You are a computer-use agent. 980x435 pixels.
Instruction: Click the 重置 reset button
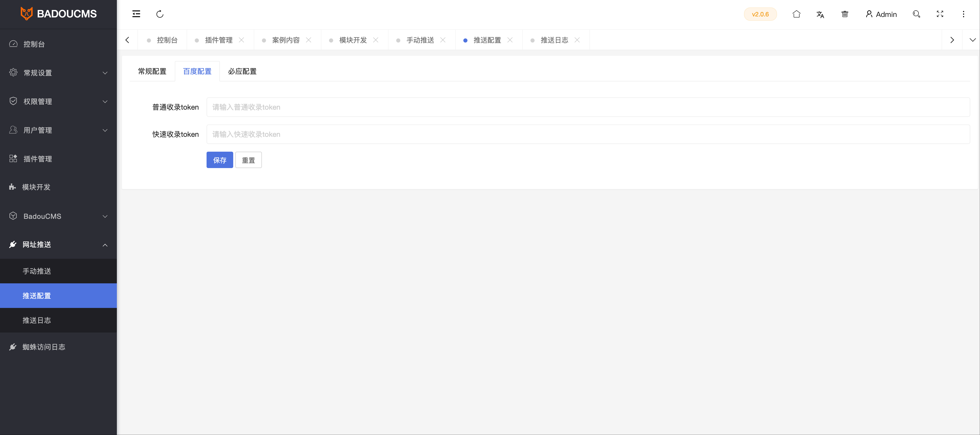pyautogui.click(x=248, y=160)
